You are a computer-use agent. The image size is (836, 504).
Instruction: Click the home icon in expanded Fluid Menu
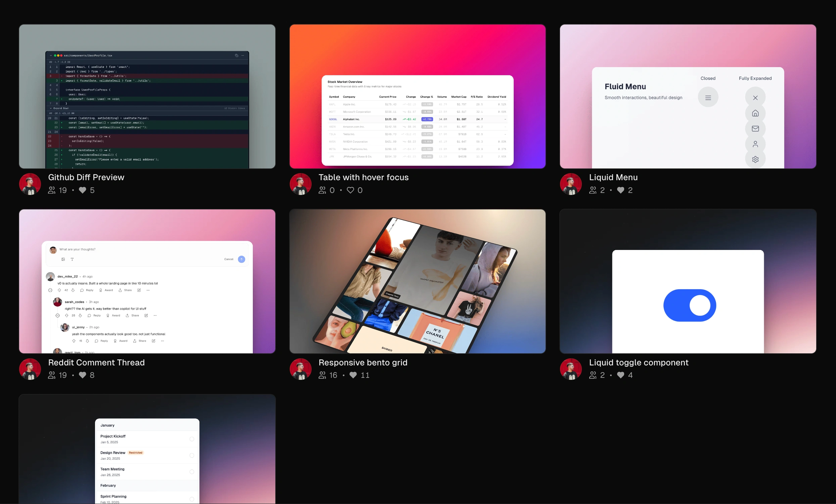(755, 113)
